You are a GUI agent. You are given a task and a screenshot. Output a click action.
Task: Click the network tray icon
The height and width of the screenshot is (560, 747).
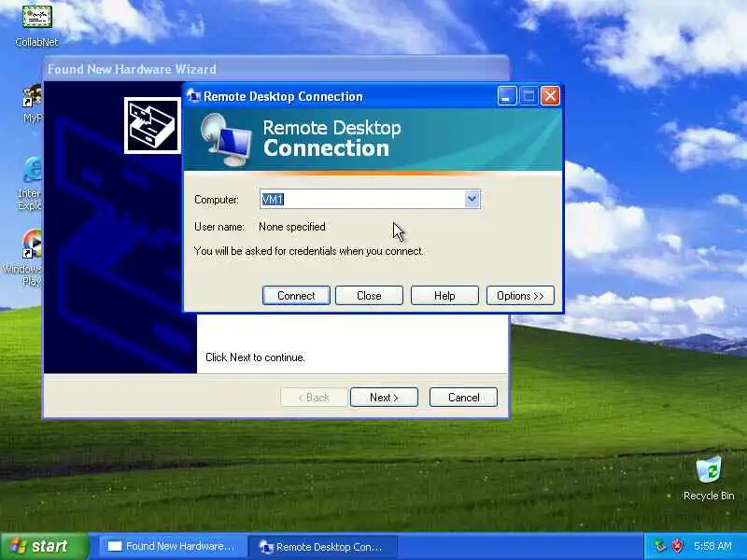[660, 546]
